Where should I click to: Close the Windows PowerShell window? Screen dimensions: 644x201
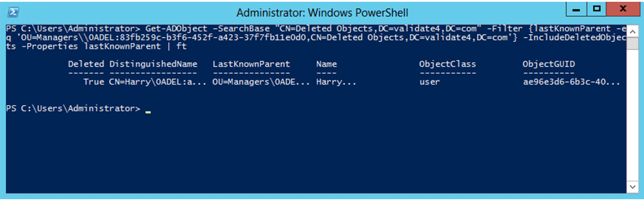(x=623, y=9)
